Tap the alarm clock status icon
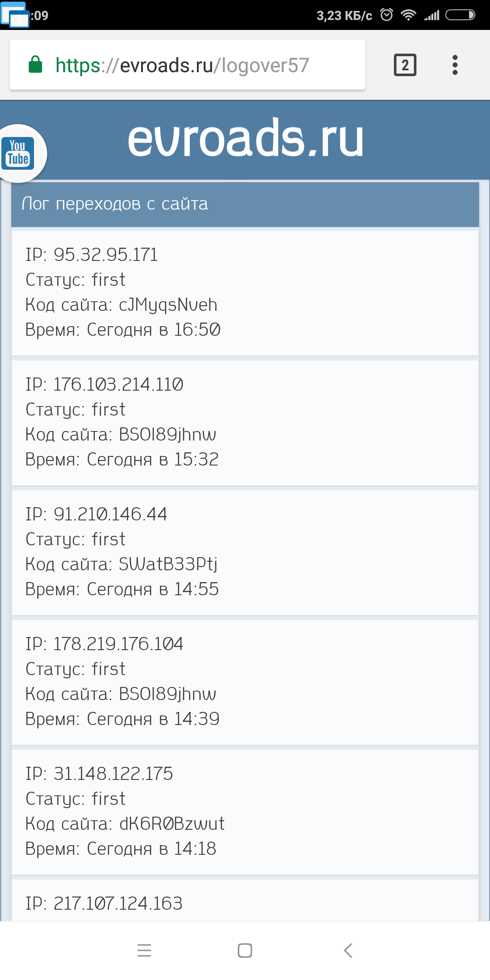 387,15
